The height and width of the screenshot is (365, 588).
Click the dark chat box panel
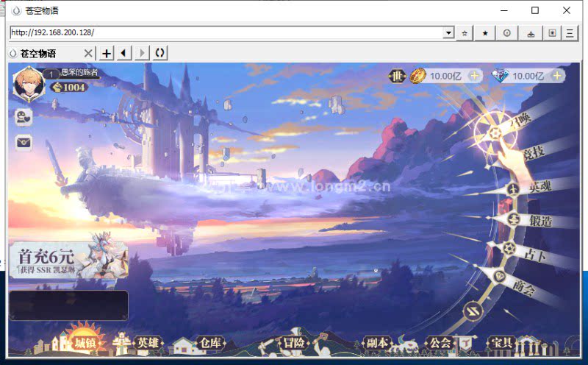(x=68, y=305)
